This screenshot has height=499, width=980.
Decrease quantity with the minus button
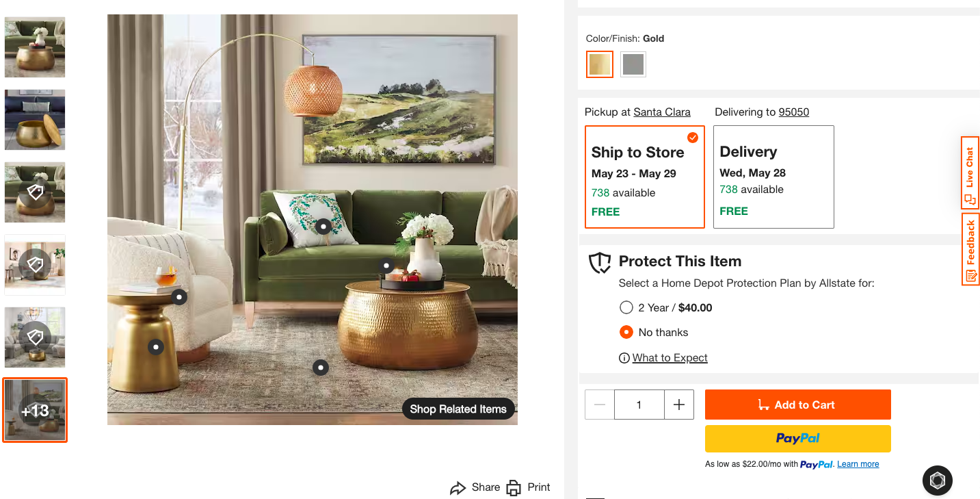tap(600, 405)
